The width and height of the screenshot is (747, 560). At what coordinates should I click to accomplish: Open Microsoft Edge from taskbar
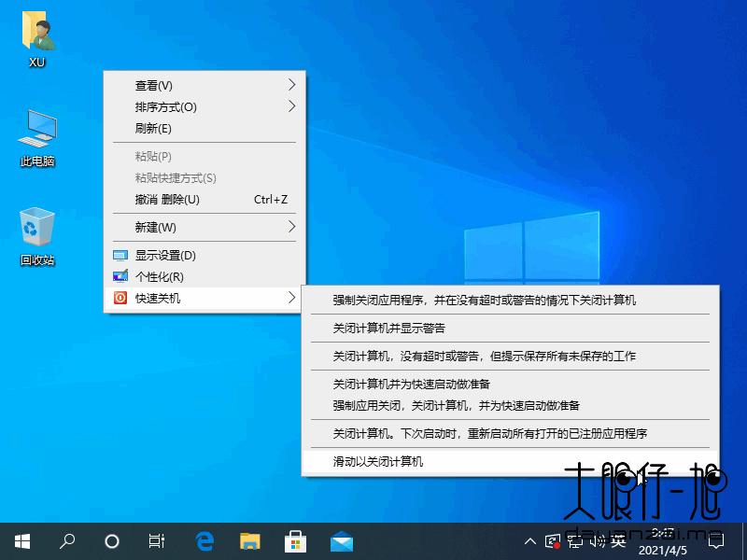click(204, 541)
